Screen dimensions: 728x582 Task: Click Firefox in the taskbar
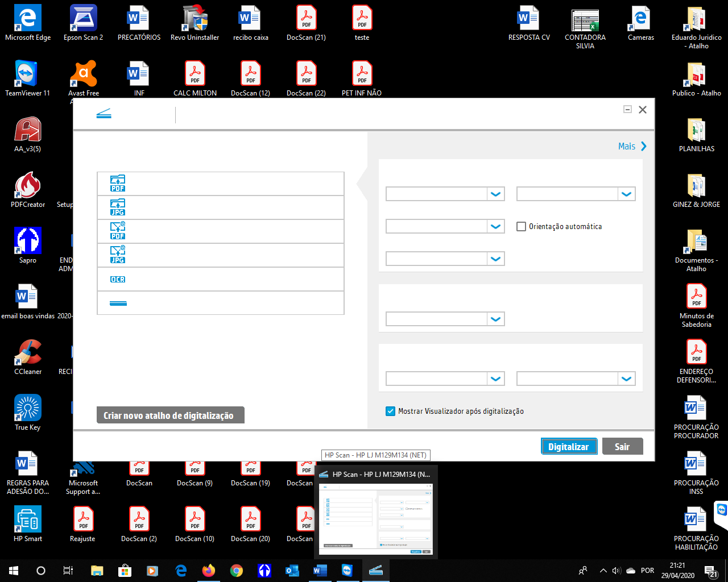point(209,570)
